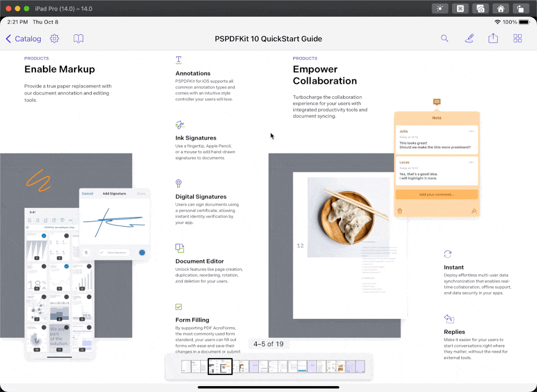This screenshot has height=392, width=537.
Task: Go back to Catalog
Action: (24, 39)
